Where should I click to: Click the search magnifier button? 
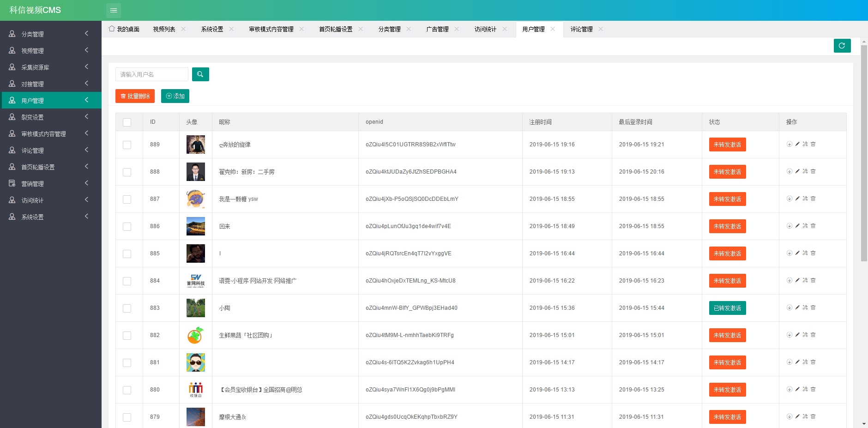point(200,74)
